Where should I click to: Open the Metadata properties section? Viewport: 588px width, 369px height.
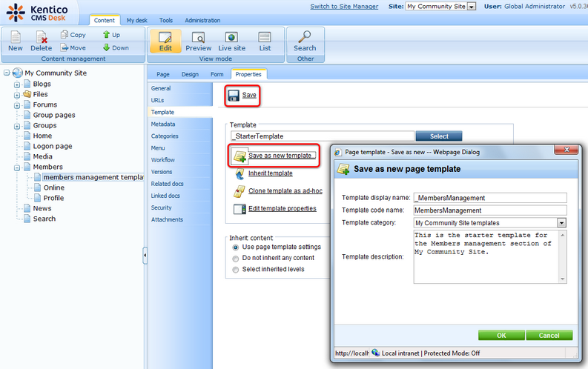[163, 124]
